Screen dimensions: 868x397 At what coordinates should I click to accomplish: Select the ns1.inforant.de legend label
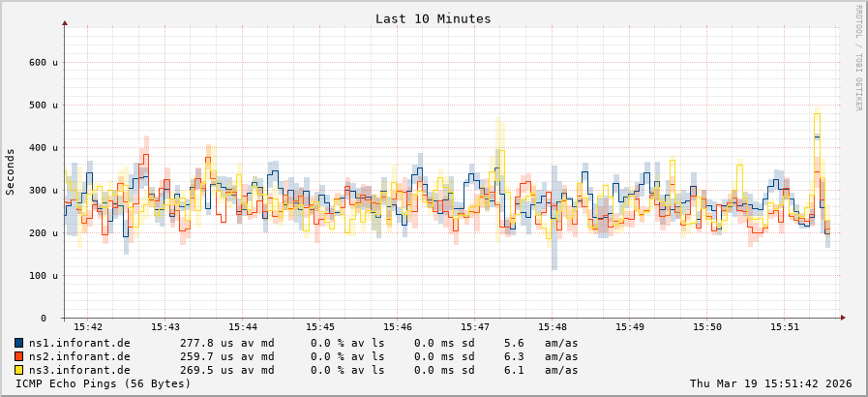coord(79,343)
